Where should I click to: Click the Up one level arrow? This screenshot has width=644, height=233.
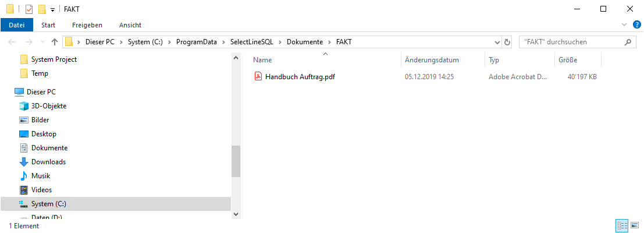point(55,42)
